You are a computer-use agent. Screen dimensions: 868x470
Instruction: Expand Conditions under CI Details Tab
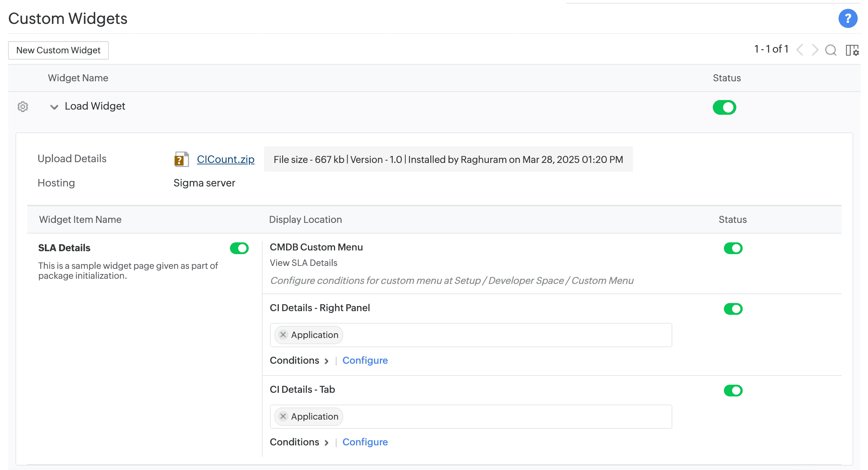click(x=327, y=442)
